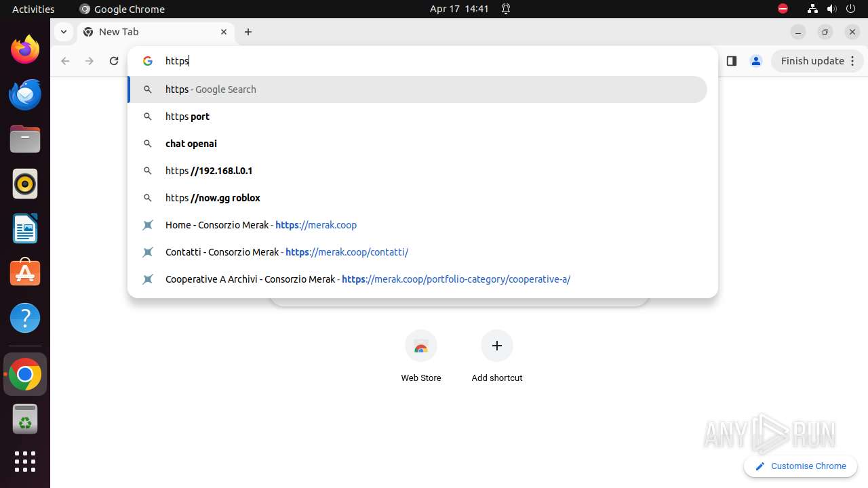
Task: Click the notification bell icon
Action: [x=506, y=9]
